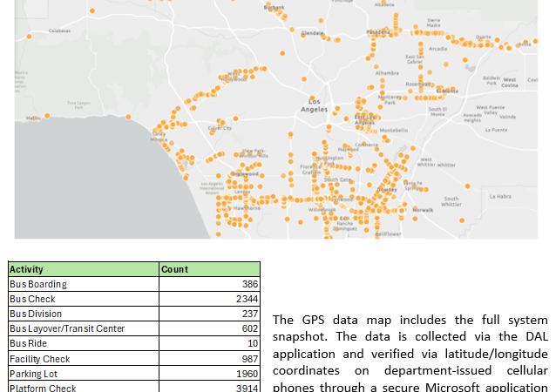This screenshot has height=392, width=556.
Task: Click the Pasadena label on the map
Action: (378, 32)
